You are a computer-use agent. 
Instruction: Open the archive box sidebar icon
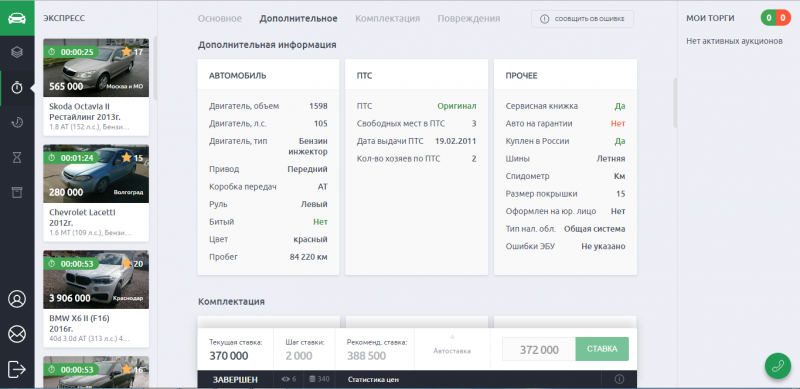pyautogui.click(x=17, y=192)
